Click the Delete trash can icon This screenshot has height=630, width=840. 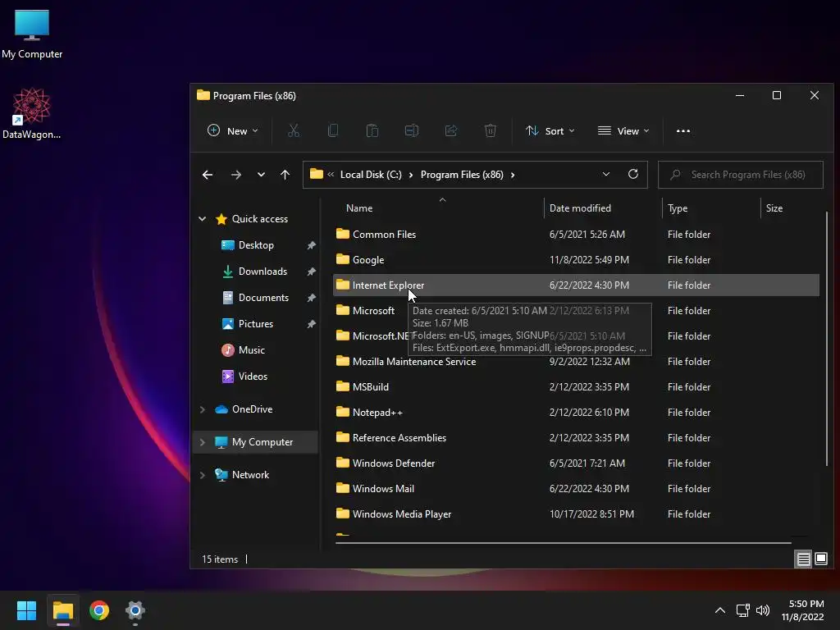(x=491, y=130)
